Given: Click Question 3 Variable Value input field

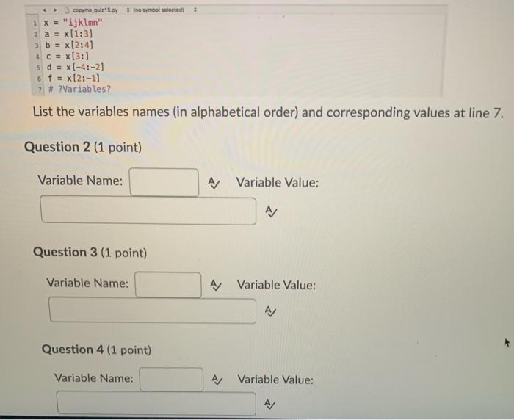Looking at the screenshot, I should pos(153,311).
